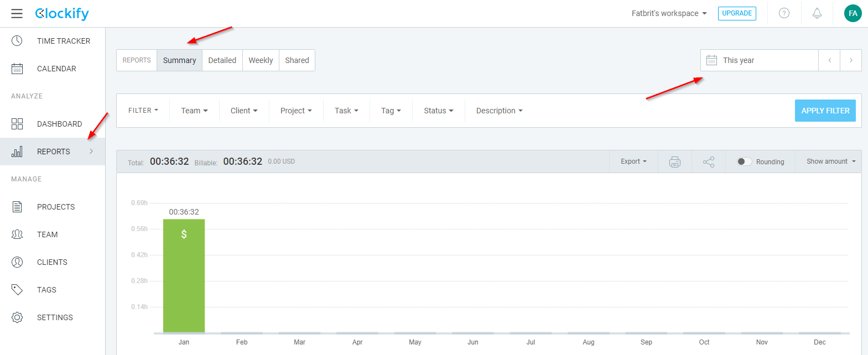868x355 pixels.
Task: Open the Description filter dropdown
Action: (x=500, y=111)
